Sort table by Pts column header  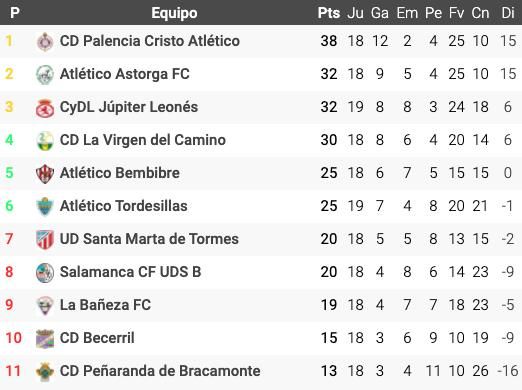point(329,13)
